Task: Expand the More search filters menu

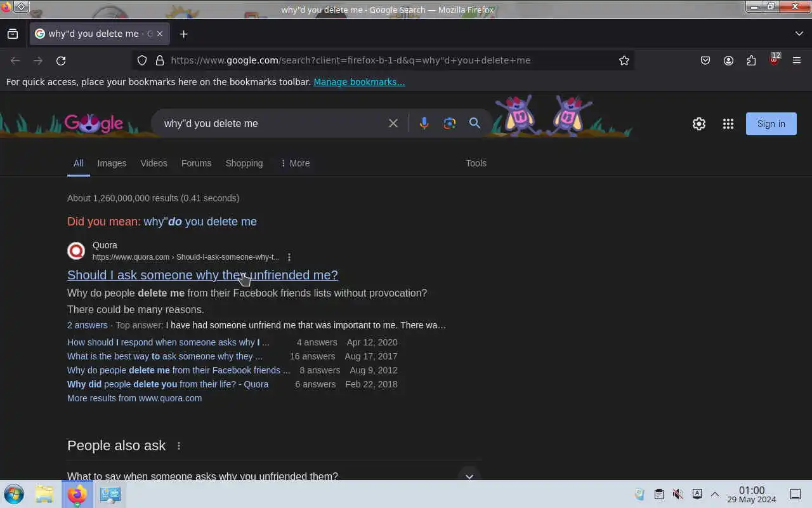Action: [x=295, y=163]
